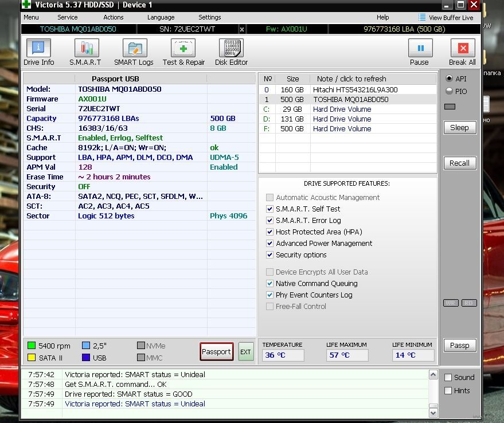
Task: Click the green 5400 rpm indicator
Action: coord(31,346)
